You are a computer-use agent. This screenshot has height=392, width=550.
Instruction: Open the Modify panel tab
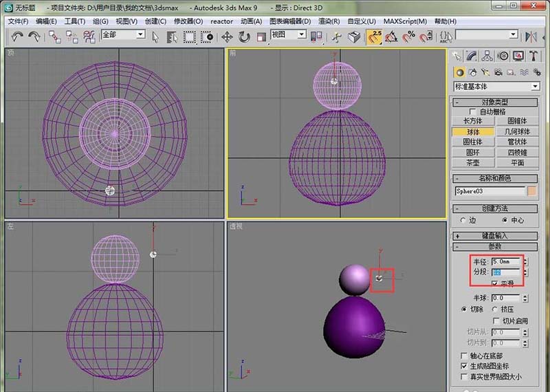pyautogui.click(x=472, y=56)
